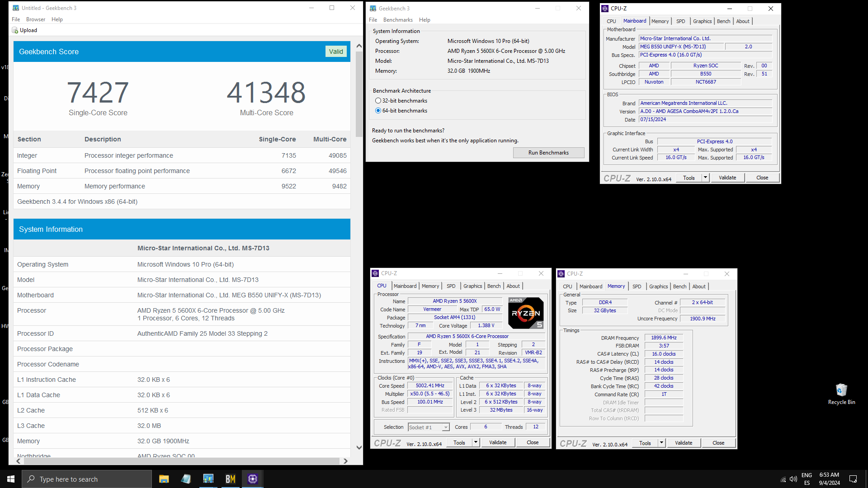Click Validate in CPU tab CPU-Z window
868x488 pixels.
498,442
